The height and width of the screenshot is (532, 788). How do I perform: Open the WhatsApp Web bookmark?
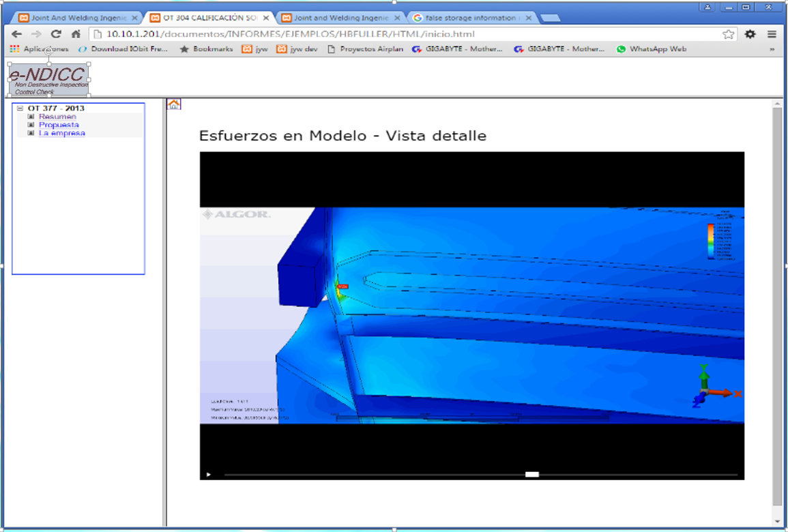[651, 49]
